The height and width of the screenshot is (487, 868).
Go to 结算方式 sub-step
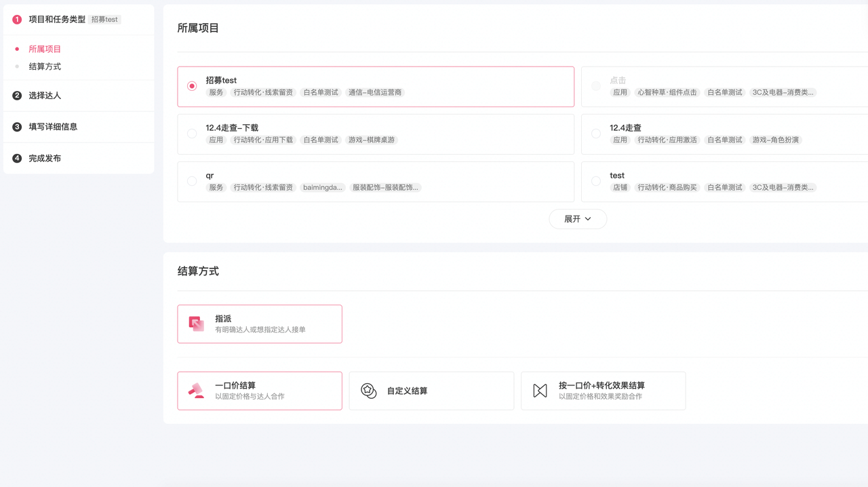[x=45, y=66]
